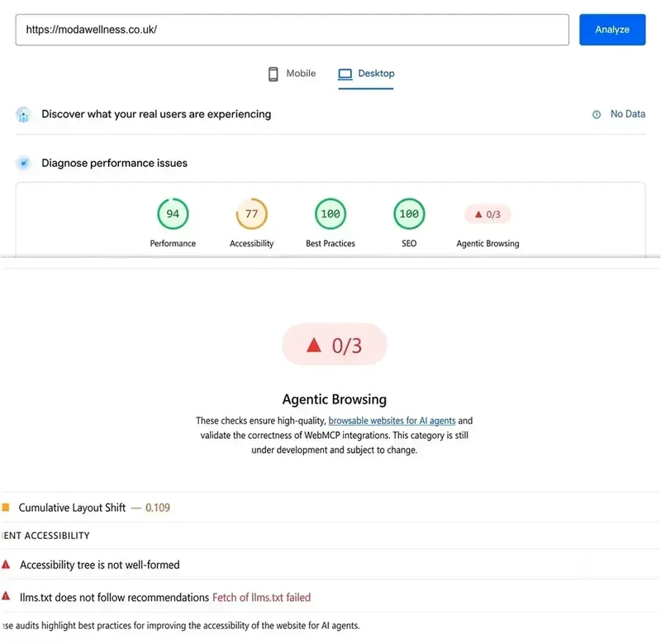Switch to the Mobile tab

tap(292, 74)
